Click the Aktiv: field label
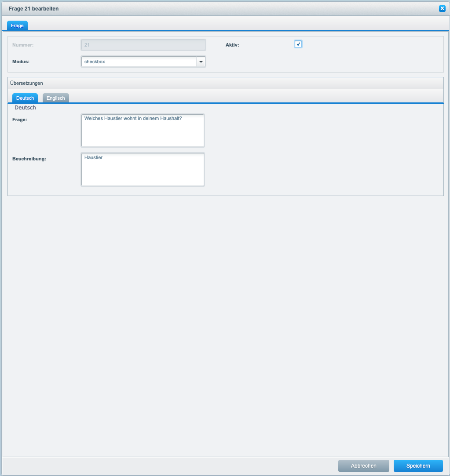The height and width of the screenshot is (476, 450). pyautogui.click(x=232, y=45)
